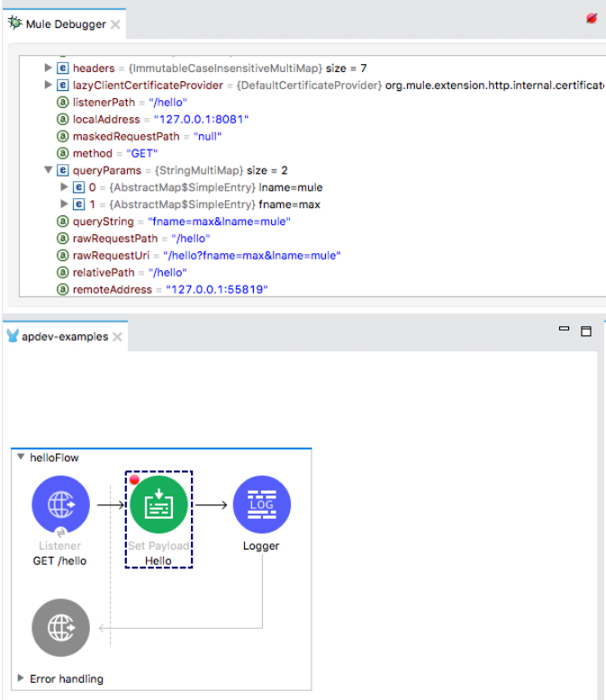606x700 pixels.
Task: Select the Mule Debugger tab
Action: 66,24
